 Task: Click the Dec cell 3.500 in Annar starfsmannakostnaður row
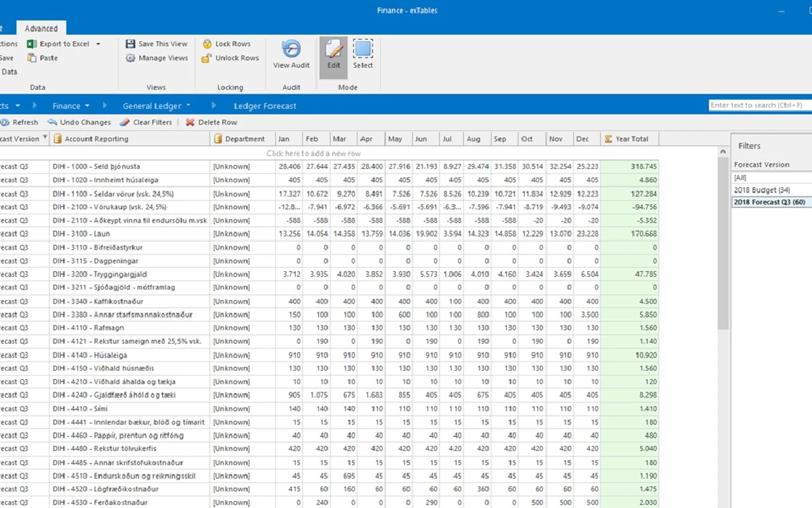pyautogui.click(x=587, y=315)
